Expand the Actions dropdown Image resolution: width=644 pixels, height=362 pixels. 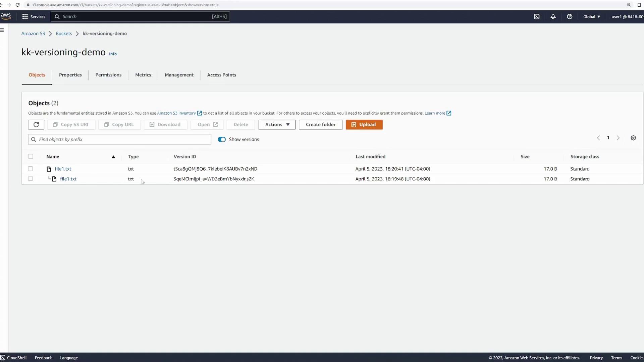(x=277, y=125)
